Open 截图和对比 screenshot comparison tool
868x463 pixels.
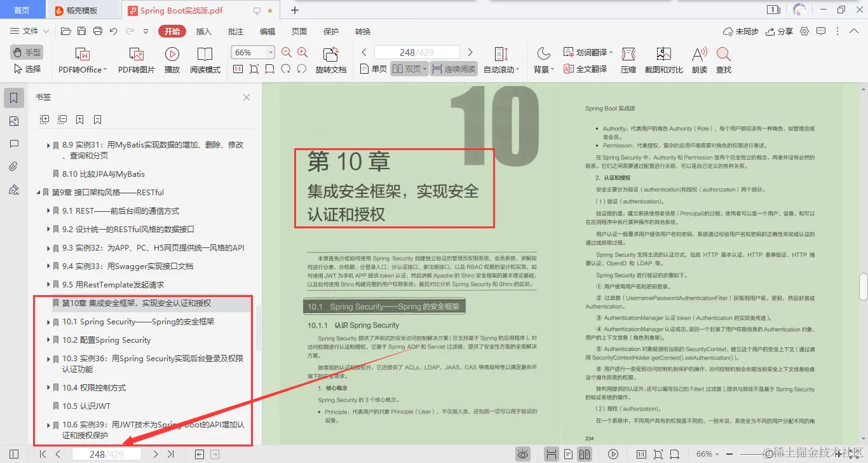point(663,60)
